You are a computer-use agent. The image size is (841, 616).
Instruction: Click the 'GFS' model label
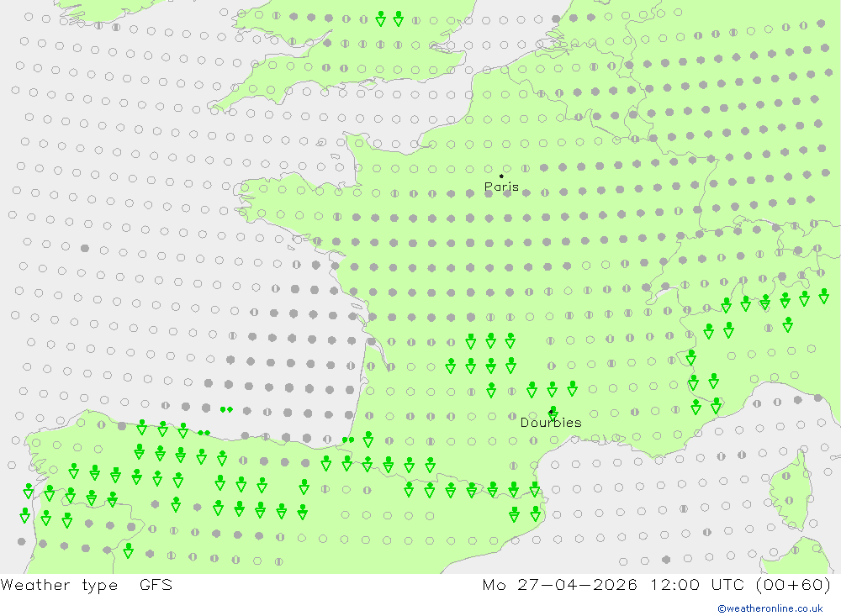coord(156,584)
